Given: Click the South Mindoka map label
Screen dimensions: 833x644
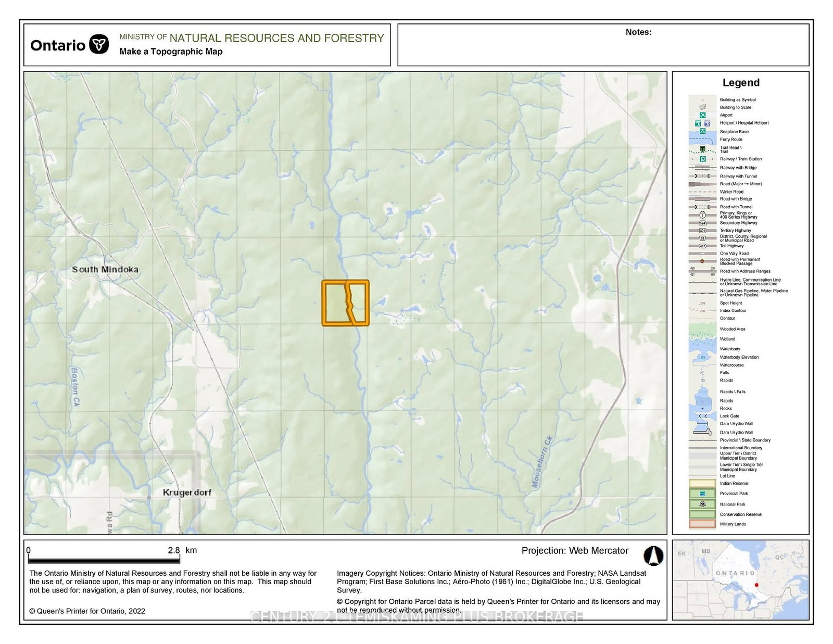Looking at the screenshot, I should [x=105, y=269].
